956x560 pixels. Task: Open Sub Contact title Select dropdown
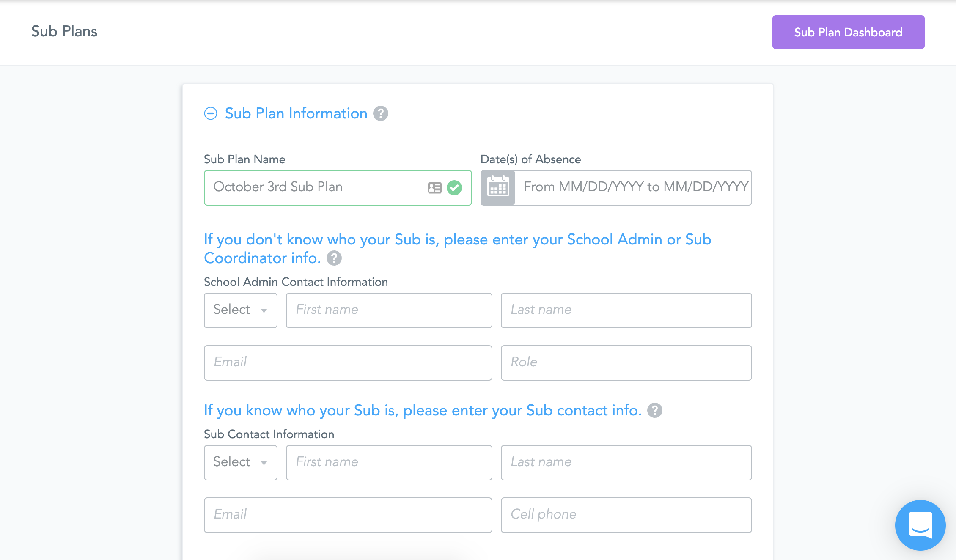tap(240, 462)
